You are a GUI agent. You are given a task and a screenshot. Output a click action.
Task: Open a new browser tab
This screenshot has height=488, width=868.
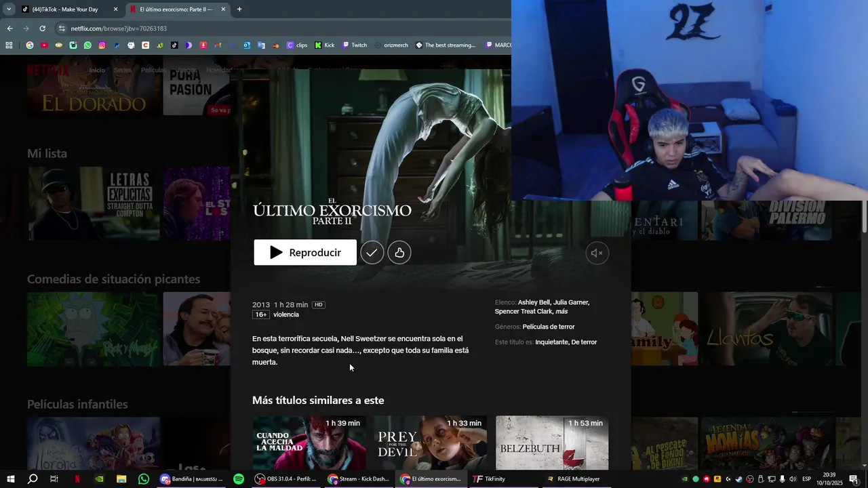tap(239, 9)
